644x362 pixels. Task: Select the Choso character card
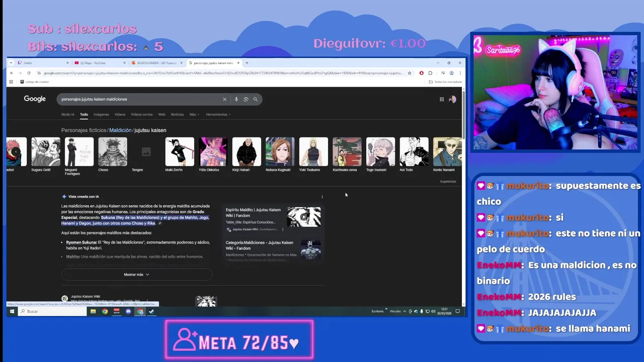click(113, 154)
